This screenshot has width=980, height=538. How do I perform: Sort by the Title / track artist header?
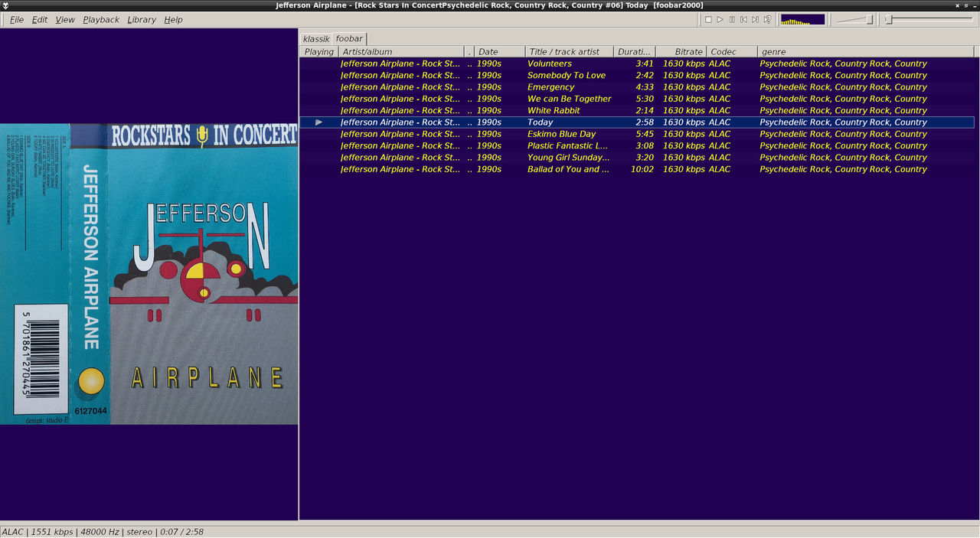click(x=570, y=51)
